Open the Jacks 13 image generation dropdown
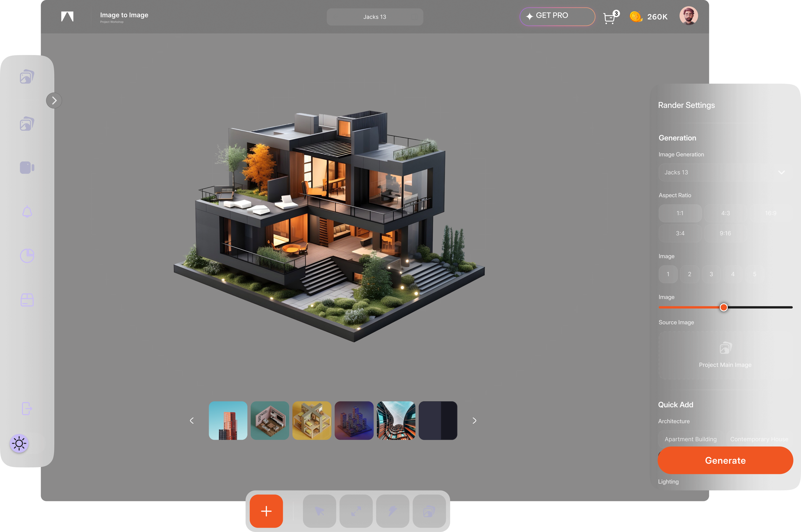The image size is (801, 532). coord(725,172)
